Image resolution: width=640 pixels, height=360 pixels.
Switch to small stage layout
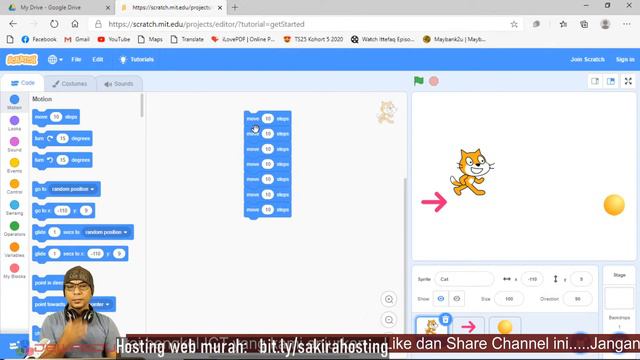[x=595, y=81]
